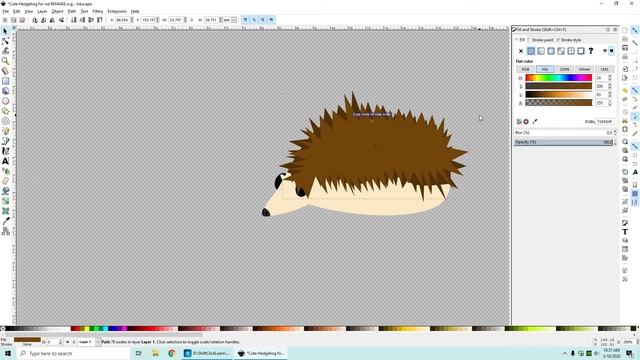This screenshot has height=360, width=640.
Task: Open the Object menu
Action: [x=57, y=11]
